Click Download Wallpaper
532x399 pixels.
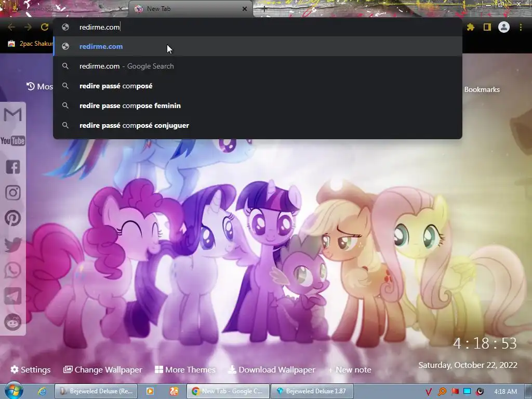pyautogui.click(x=271, y=369)
